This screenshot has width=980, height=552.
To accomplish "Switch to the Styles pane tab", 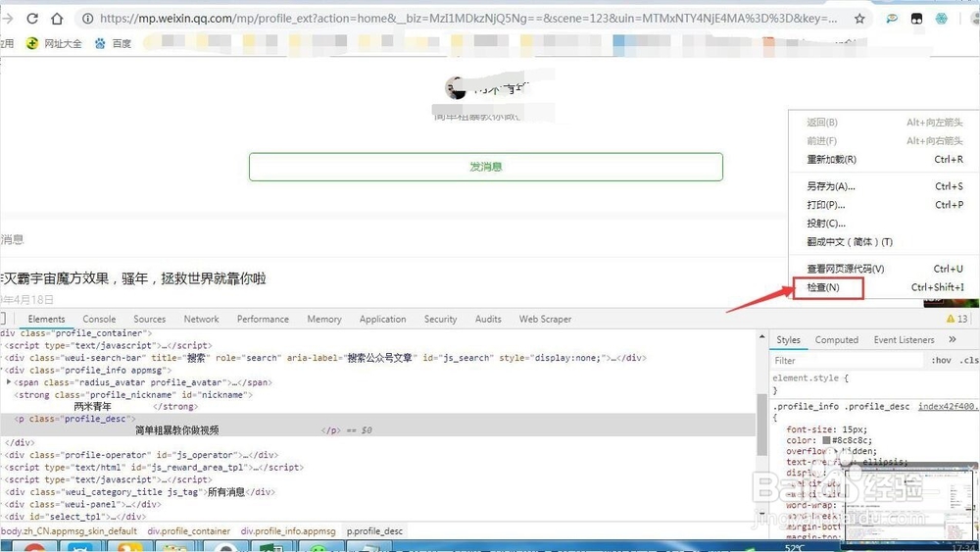I will tap(788, 340).
